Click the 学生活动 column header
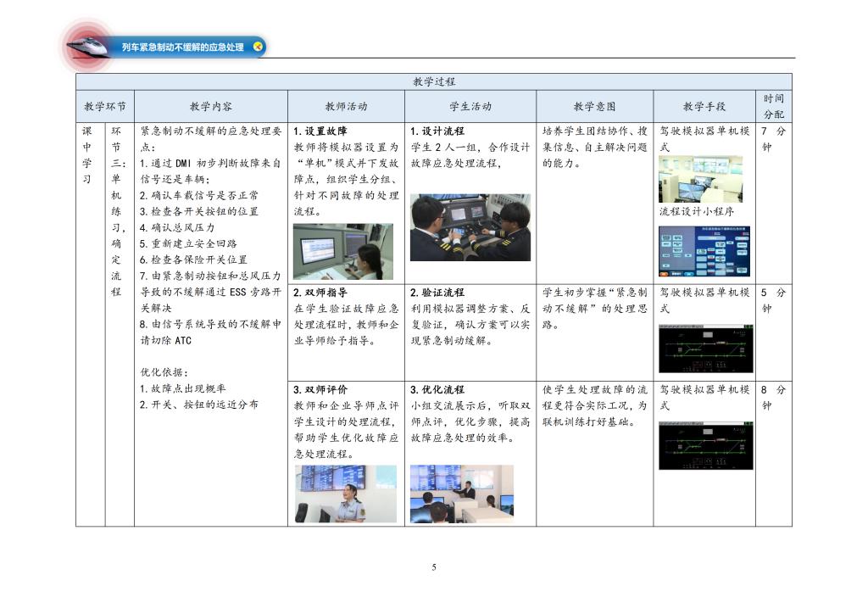Image resolution: width=868 pixels, height=614 pixels. 470,107
